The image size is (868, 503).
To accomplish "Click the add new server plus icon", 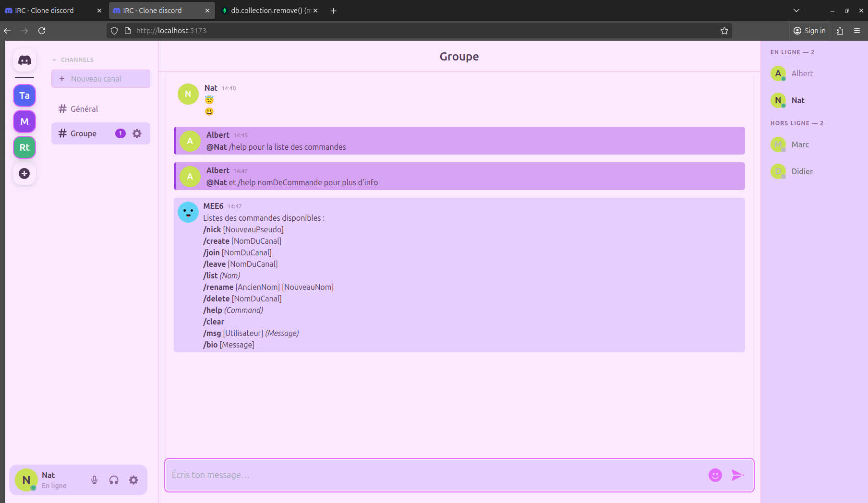I will pos(24,173).
